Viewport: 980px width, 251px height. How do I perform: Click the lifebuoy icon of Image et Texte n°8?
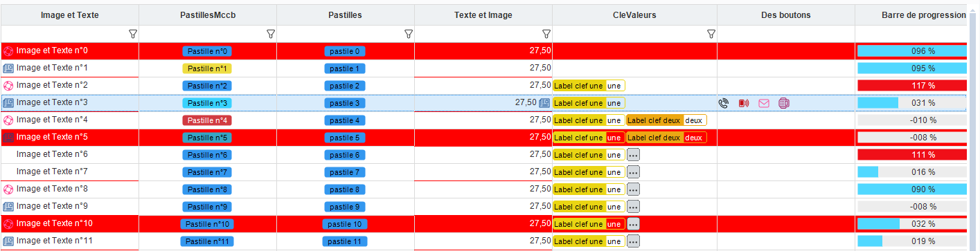(8, 189)
